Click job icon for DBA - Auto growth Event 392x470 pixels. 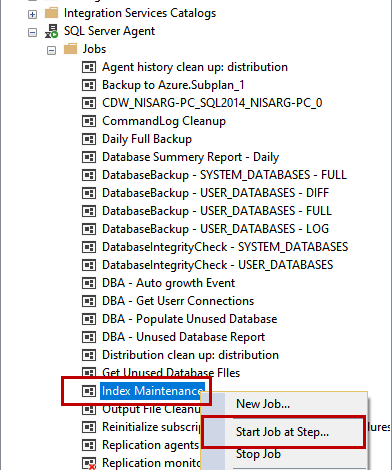pyautogui.click(x=89, y=283)
